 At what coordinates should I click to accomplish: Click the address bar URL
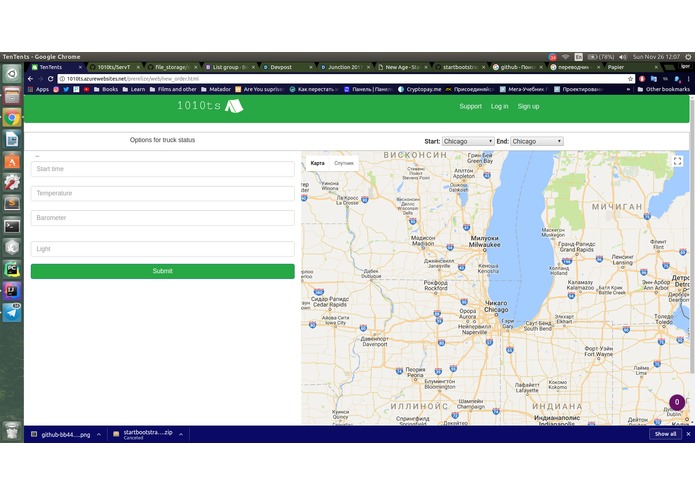point(133,79)
